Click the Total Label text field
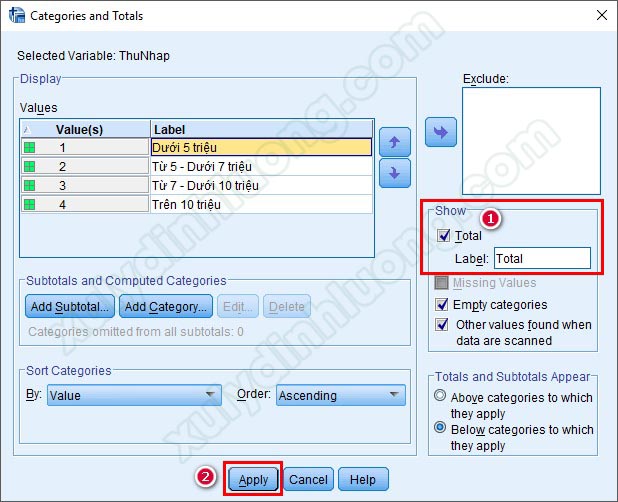The height and width of the screenshot is (502, 618). pyautogui.click(x=541, y=258)
